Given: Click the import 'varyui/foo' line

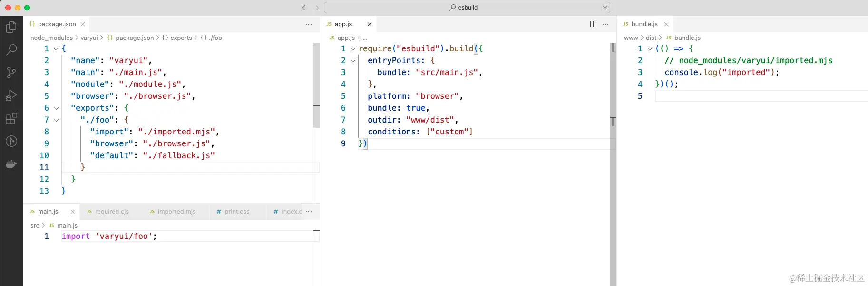Looking at the screenshot, I should [109, 236].
